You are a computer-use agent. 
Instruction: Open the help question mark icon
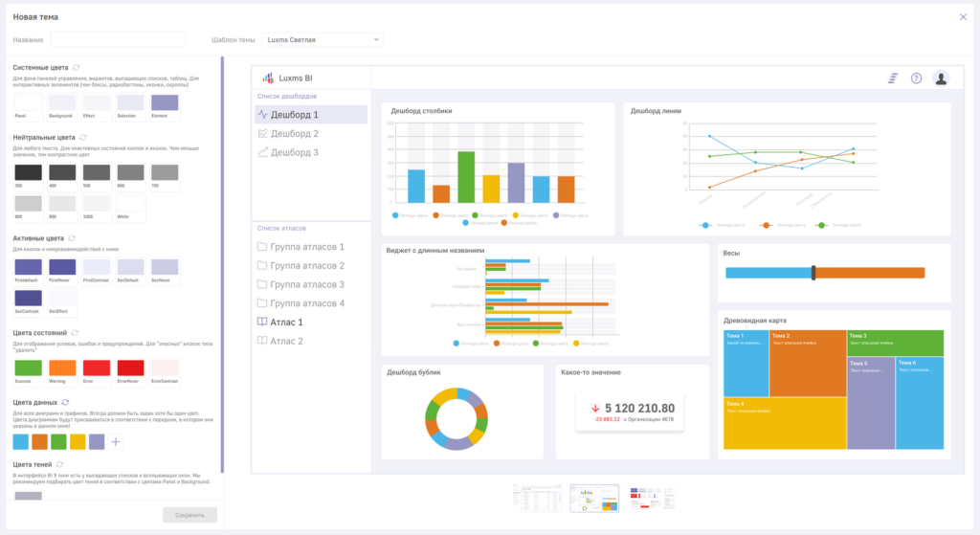[x=916, y=78]
